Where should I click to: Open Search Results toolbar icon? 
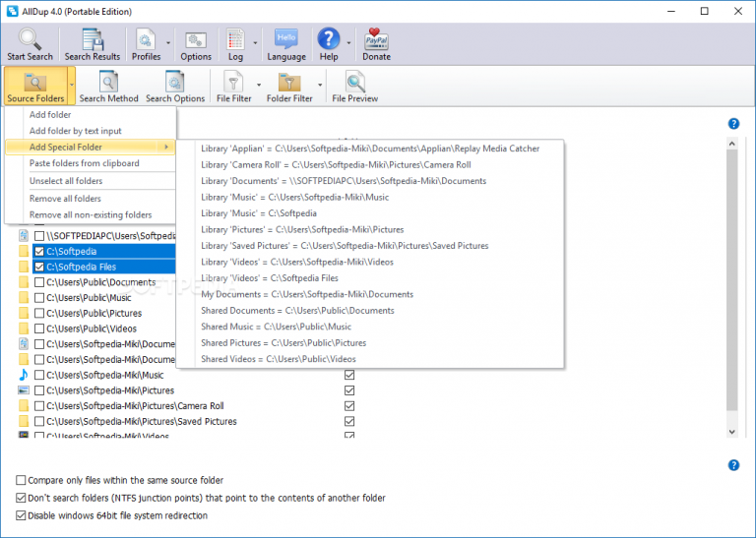(93, 39)
